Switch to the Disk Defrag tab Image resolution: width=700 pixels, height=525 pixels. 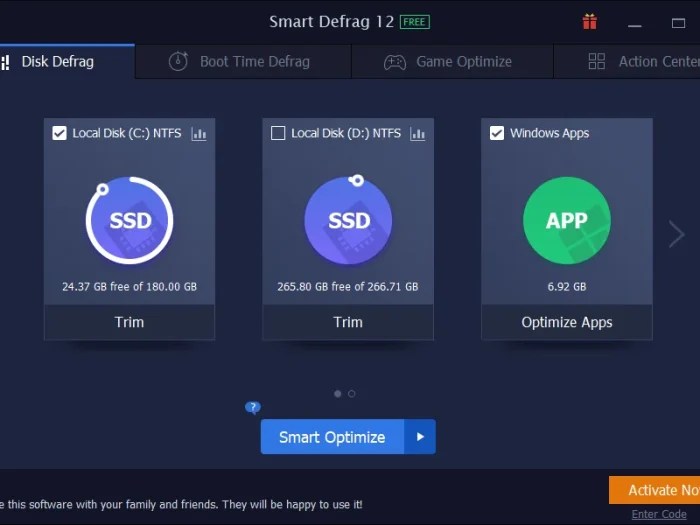point(67,62)
